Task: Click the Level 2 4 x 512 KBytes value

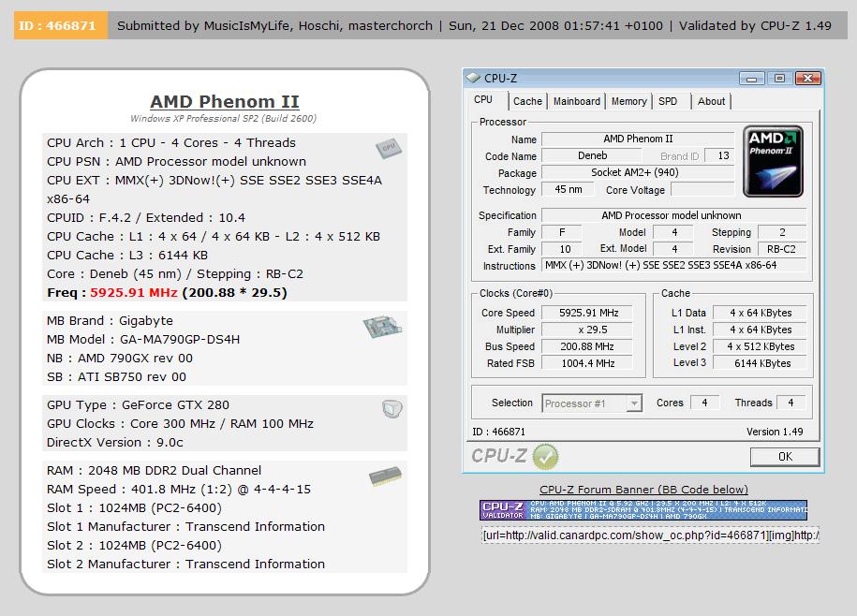Action: click(x=760, y=346)
